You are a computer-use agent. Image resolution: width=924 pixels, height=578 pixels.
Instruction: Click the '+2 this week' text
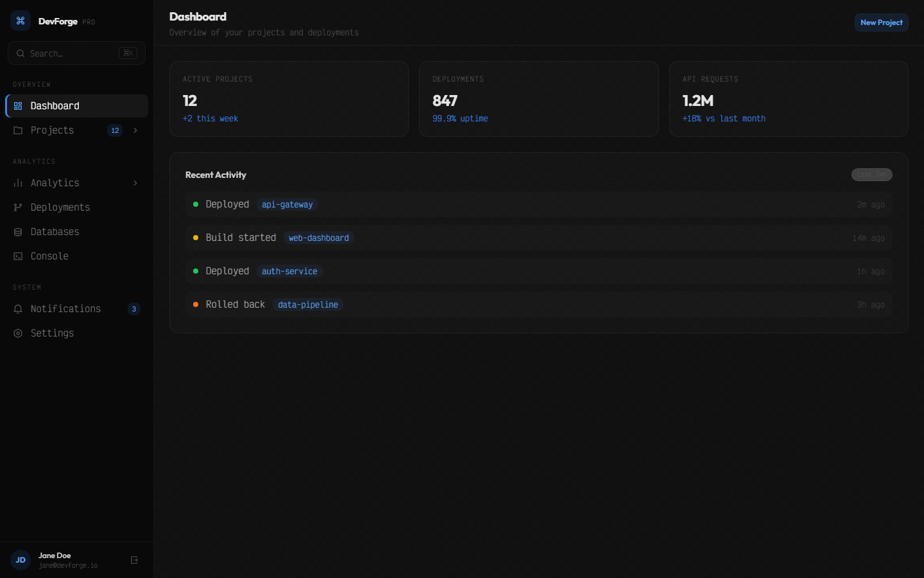210,119
